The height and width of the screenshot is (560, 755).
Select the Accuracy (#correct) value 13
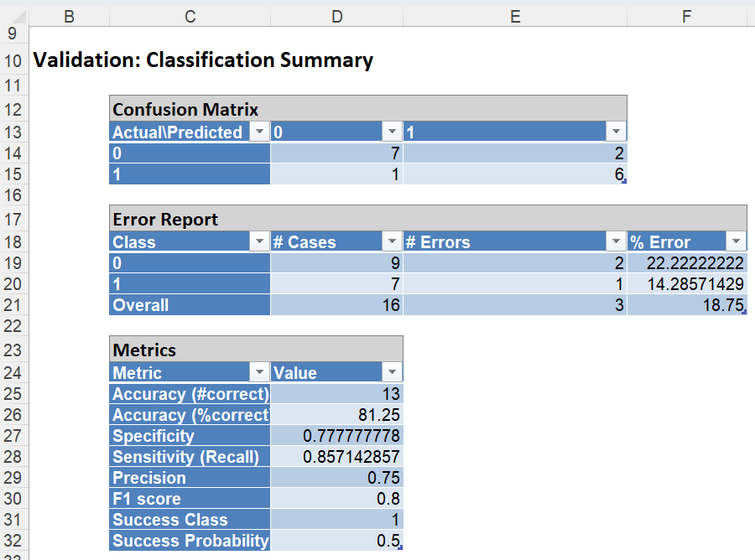(x=336, y=394)
